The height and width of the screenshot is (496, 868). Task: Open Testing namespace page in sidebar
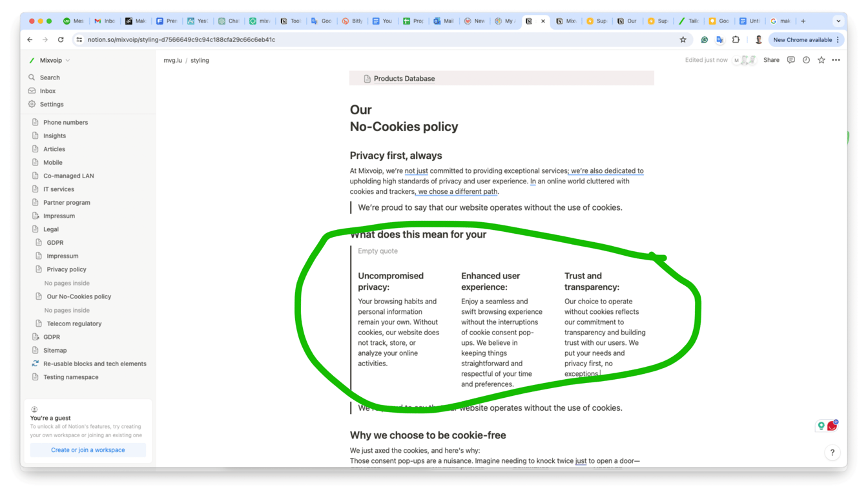(71, 377)
